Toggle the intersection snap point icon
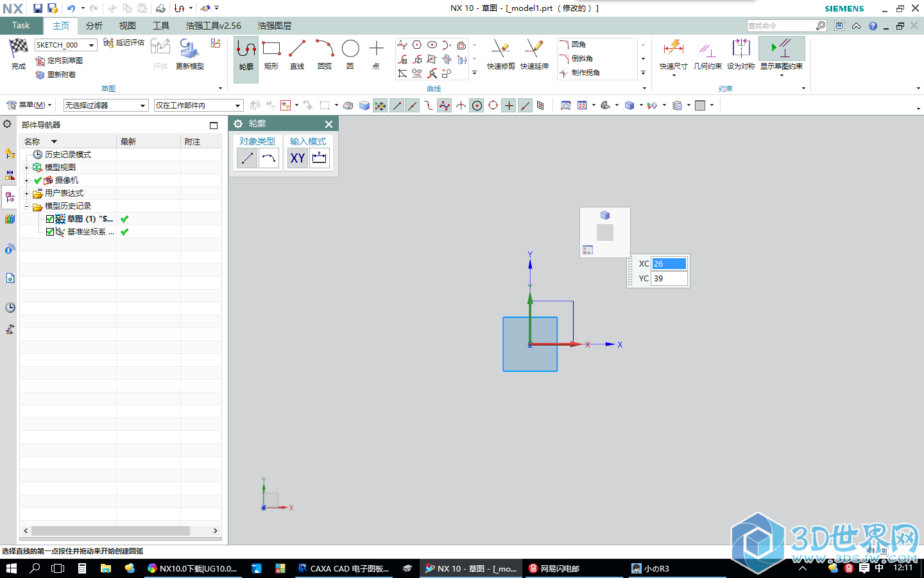Viewport: 924px width, 578px height. [461, 105]
